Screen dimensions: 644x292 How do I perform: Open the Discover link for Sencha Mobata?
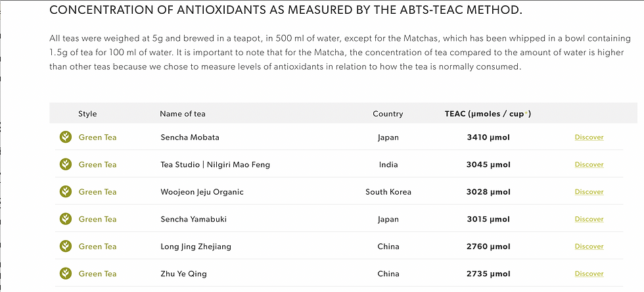tap(589, 137)
